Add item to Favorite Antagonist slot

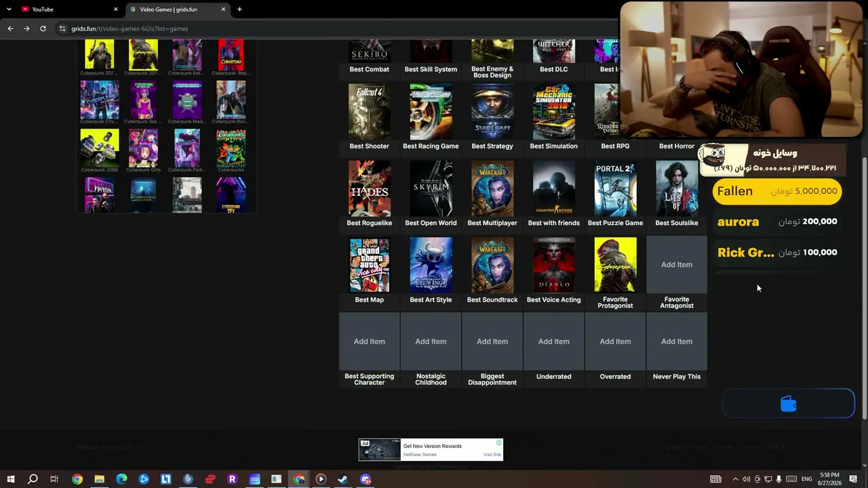click(677, 264)
